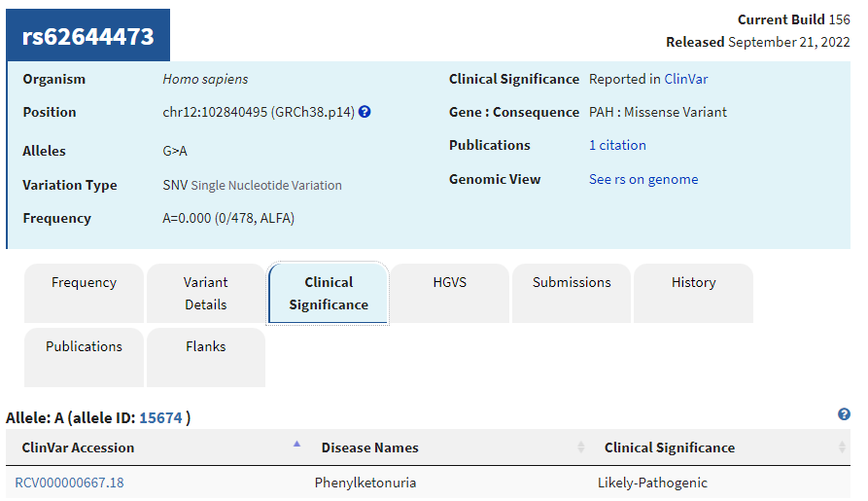Sort by ClinVar Accession column arrow
This screenshot has width=868, height=501.
[296, 444]
